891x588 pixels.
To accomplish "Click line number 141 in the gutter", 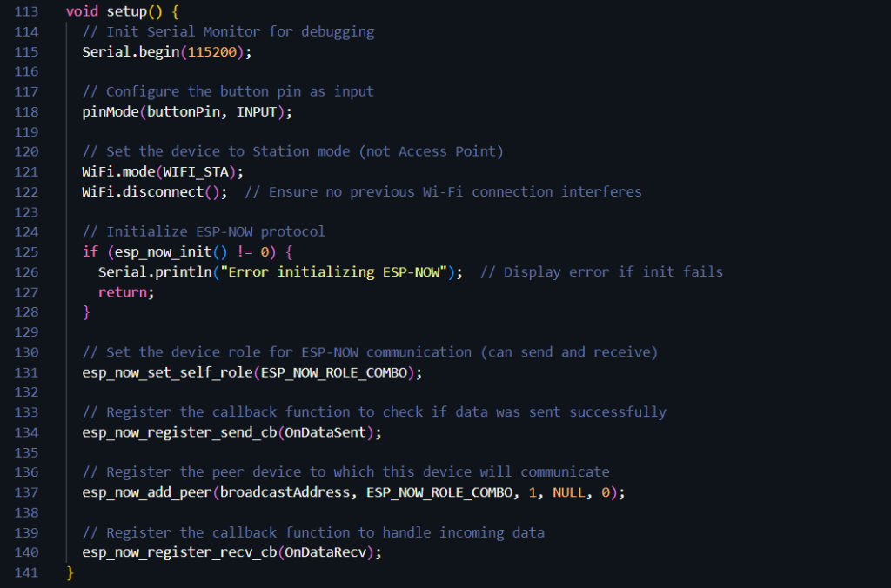I will [27, 572].
